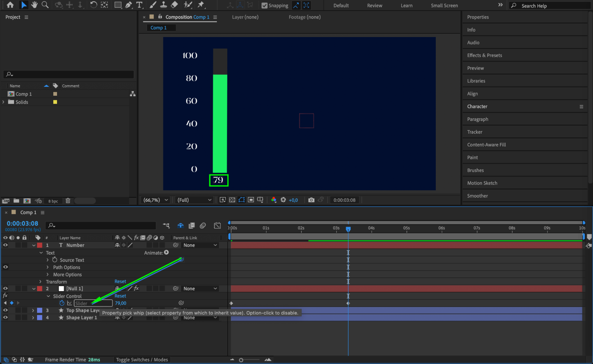The height and width of the screenshot is (364, 593).
Task: Click the Puppet Pin tool
Action: point(201,5)
